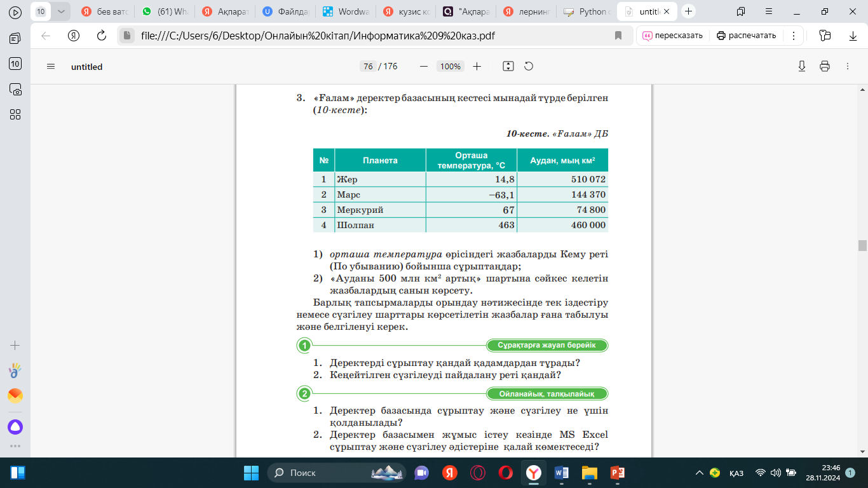Rotate the PDF document clockwise
The image size is (868, 488).
tap(528, 66)
